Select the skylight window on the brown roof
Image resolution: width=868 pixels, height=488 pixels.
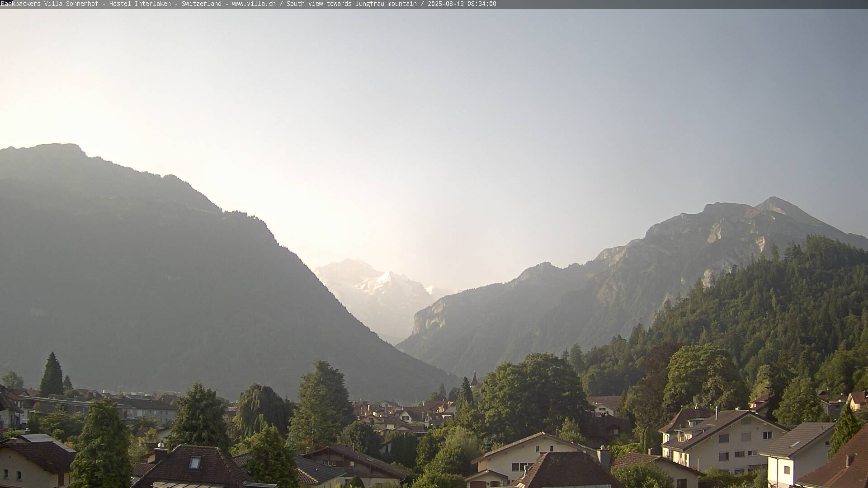pos(194,462)
